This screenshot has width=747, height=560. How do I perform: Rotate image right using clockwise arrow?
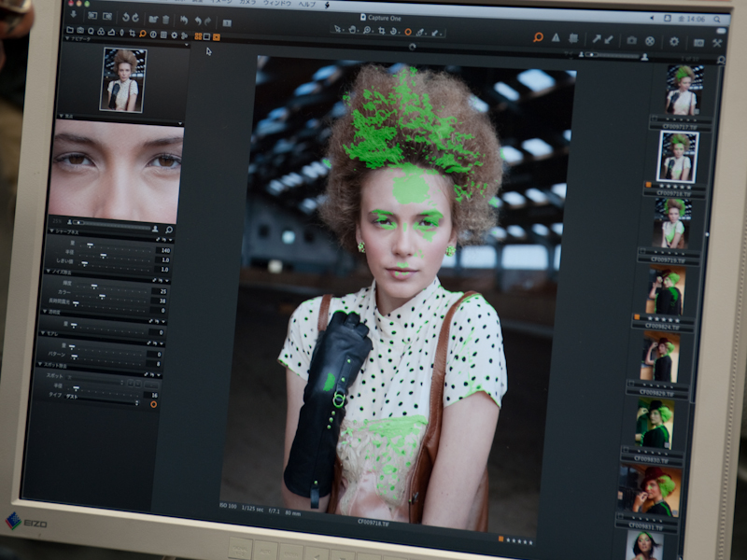135,18
